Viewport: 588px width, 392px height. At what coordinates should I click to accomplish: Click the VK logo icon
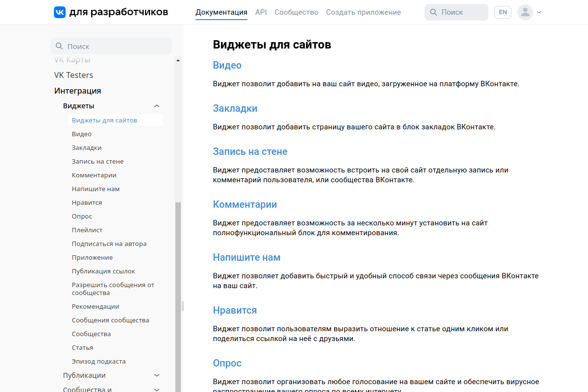[60, 12]
